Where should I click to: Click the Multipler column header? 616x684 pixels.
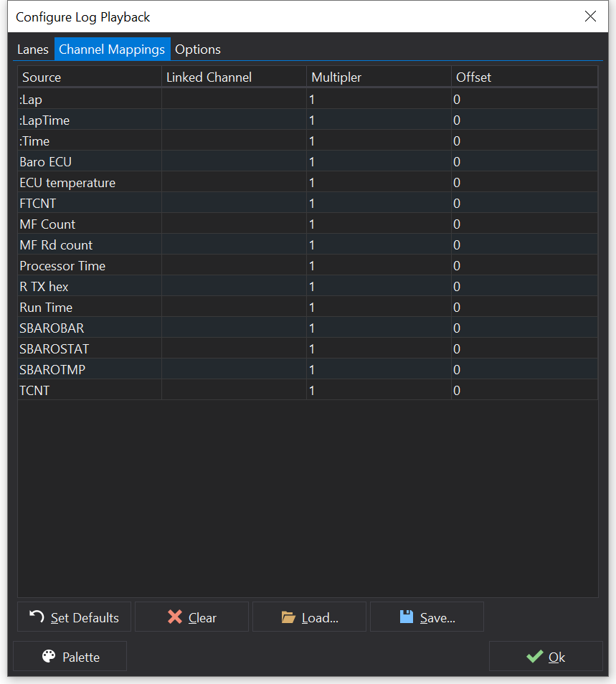coord(379,77)
